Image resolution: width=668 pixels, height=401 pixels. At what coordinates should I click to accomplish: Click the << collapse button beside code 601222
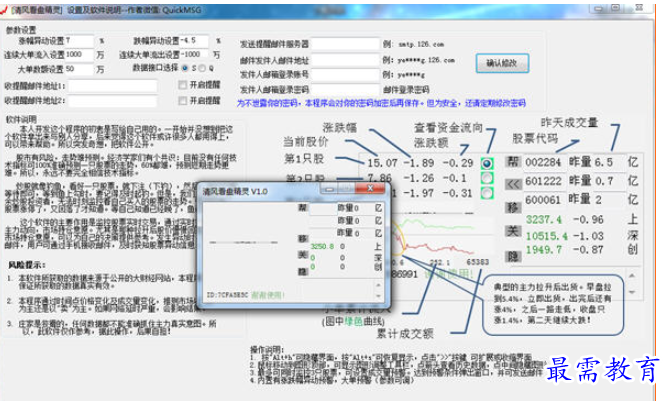point(513,184)
